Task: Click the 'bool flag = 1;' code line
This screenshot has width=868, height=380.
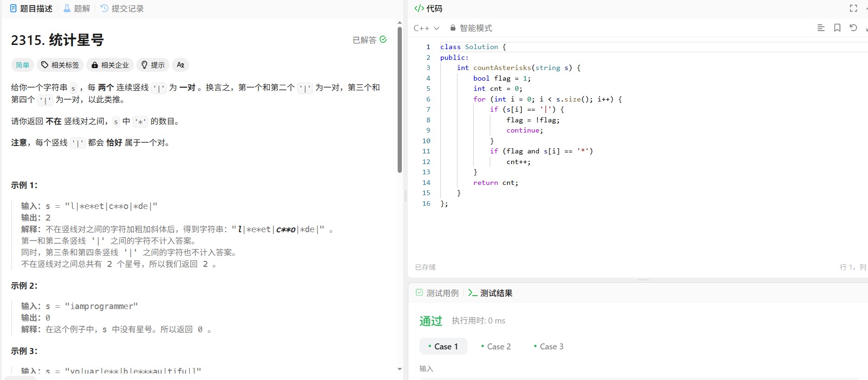Action: point(502,78)
